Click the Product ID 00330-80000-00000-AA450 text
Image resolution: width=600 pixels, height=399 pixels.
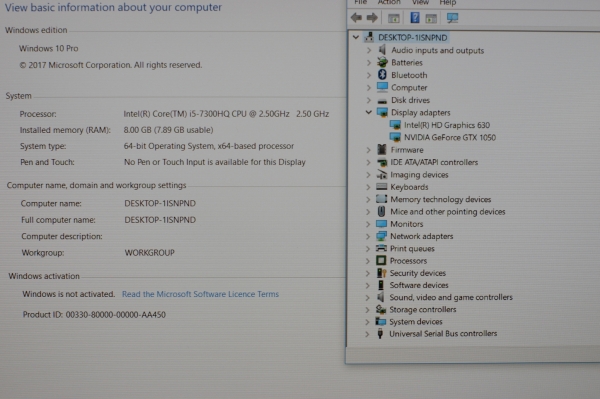click(x=94, y=314)
